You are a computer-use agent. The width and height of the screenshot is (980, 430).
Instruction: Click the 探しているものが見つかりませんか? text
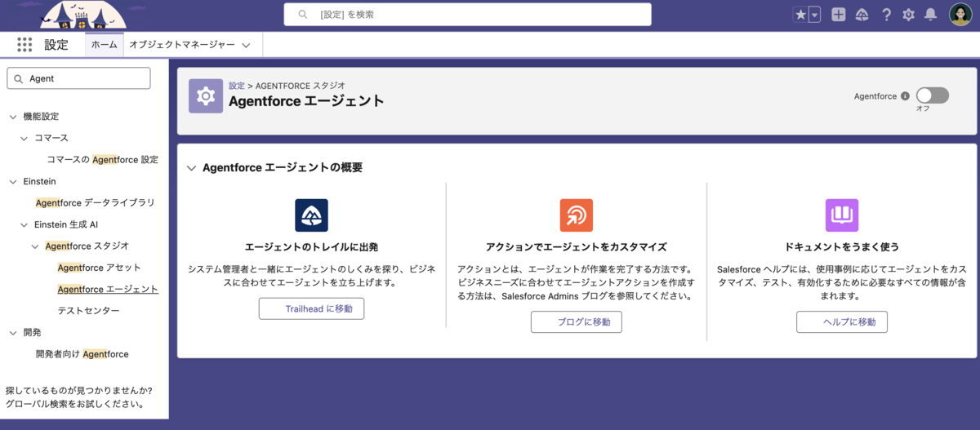coord(78,390)
